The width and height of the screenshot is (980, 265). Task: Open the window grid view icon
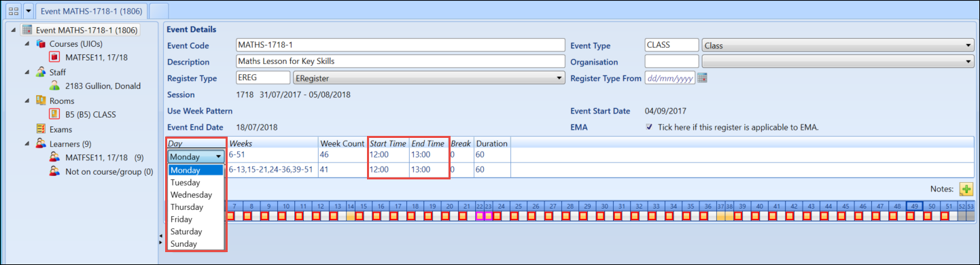pyautogui.click(x=13, y=11)
